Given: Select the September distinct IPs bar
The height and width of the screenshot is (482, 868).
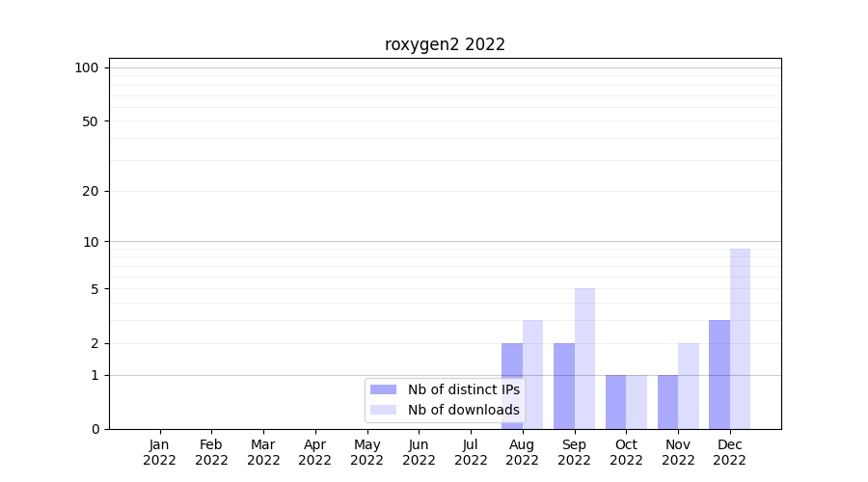Looking at the screenshot, I should [564, 386].
